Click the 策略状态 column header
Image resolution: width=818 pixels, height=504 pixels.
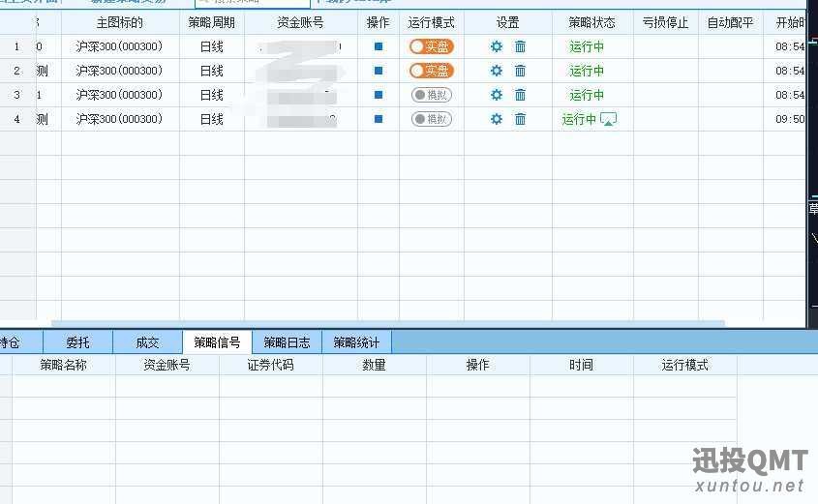pyautogui.click(x=591, y=22)
